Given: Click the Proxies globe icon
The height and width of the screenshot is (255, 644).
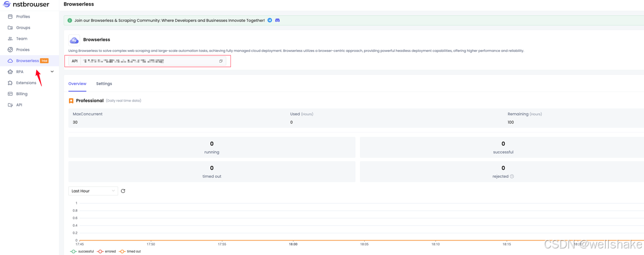Looking at the screenshot, I should pos(10,50).
